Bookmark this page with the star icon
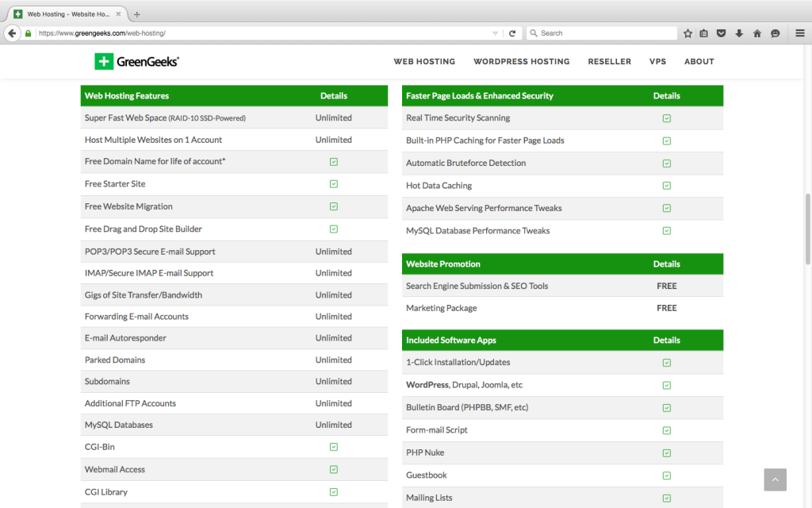Screen dimensions: 812x508 pyautogui.click(x=688, y=33)
